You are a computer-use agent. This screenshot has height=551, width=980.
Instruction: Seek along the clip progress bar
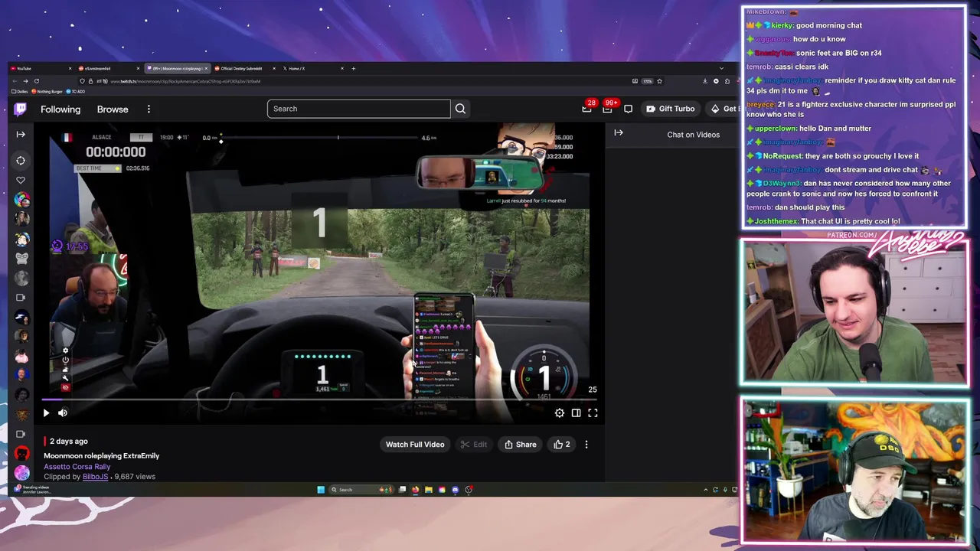click(319, 399)
